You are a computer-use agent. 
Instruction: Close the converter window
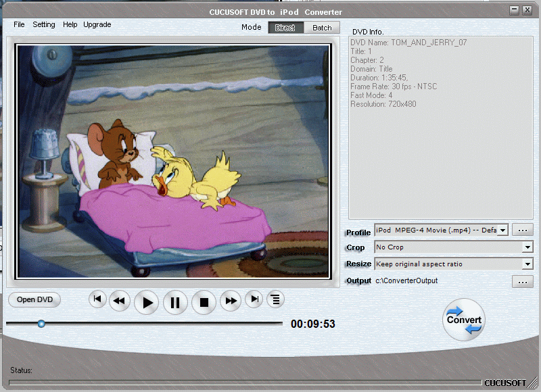click(x=527, y=10)
